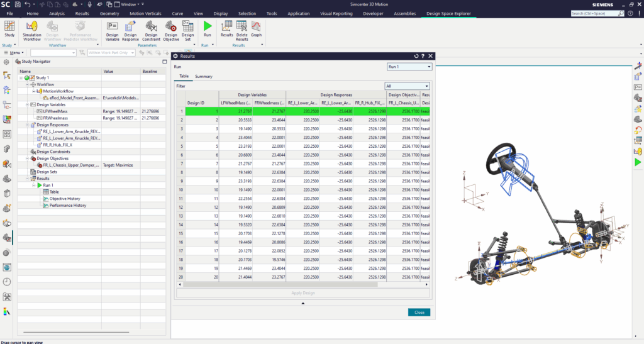Open the Graph tool in ribbon
644x344 pixels.
(257, 29)
